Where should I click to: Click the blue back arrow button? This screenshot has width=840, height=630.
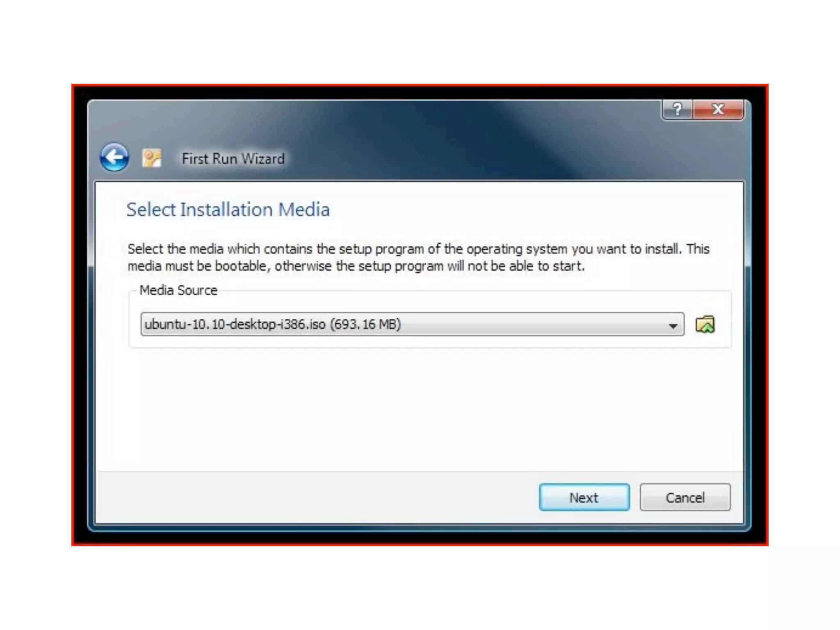114,157
